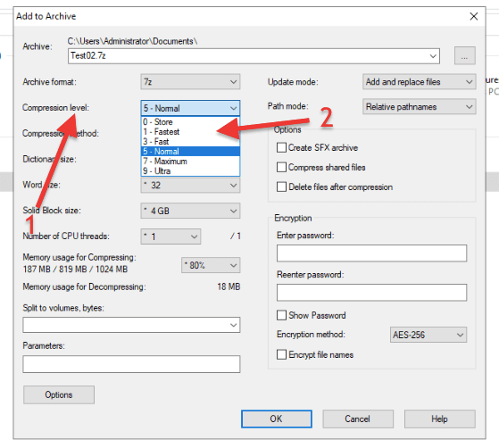Select 0 - Store compression level
This screenshot has height=448, width=499.
(x=190, y=122)
